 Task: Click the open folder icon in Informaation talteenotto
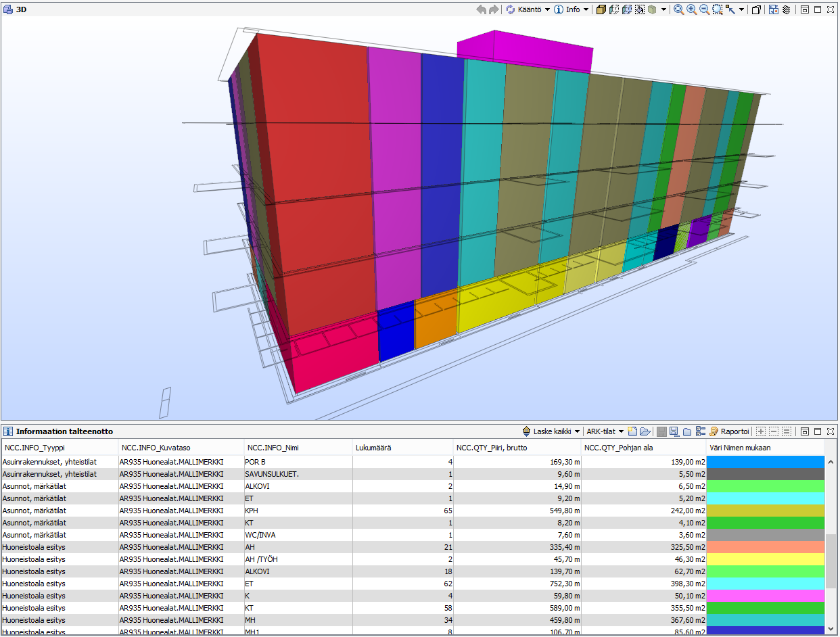tap(645, 431)
